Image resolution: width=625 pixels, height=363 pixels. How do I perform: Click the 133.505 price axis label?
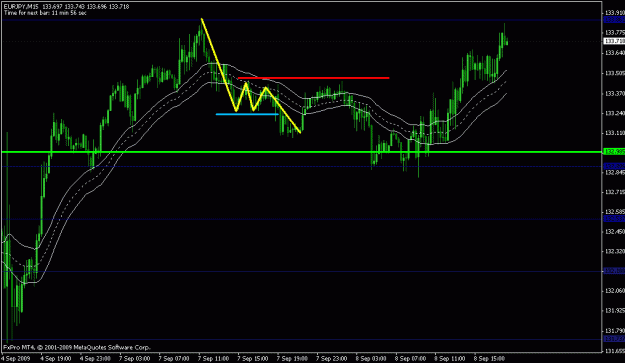[614, 73]
